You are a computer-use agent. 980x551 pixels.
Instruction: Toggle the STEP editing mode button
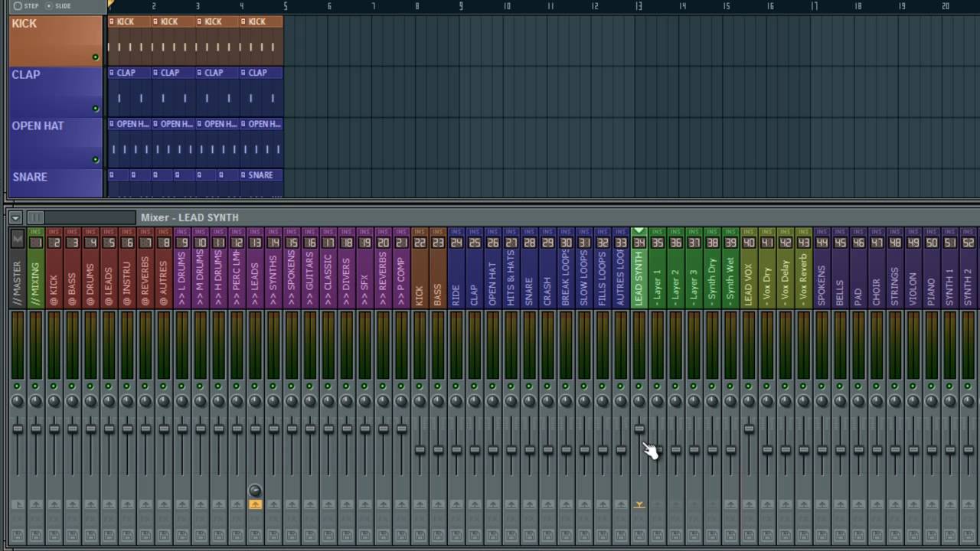point(25,6)
